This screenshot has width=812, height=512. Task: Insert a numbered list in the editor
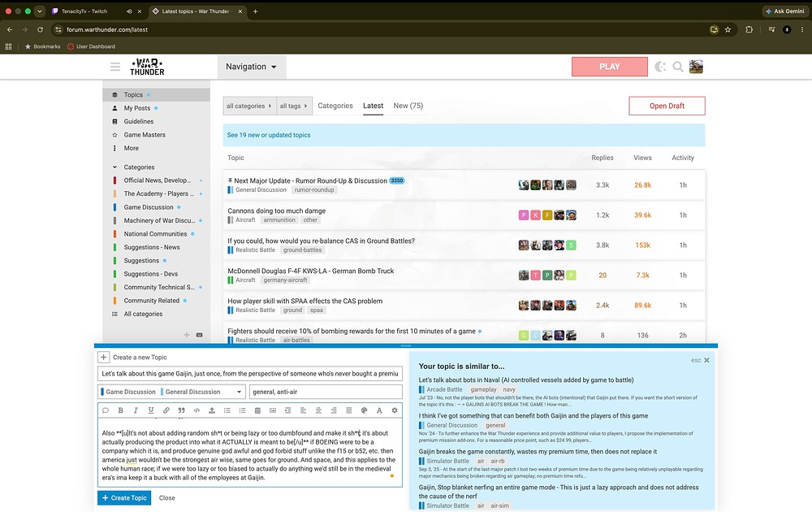[242, 410]
